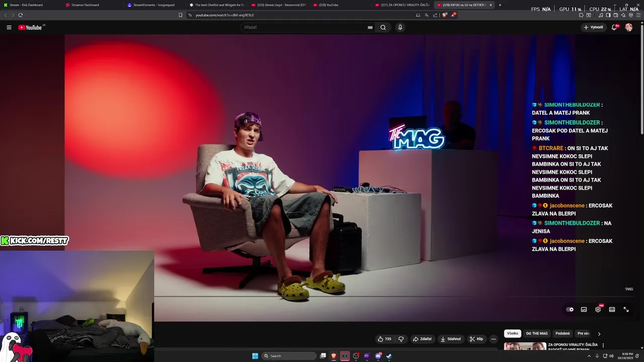Click the YouTube search magnifier button
Image resolution: width=644 pixels, height=362 pixels.
click(383, 28)
